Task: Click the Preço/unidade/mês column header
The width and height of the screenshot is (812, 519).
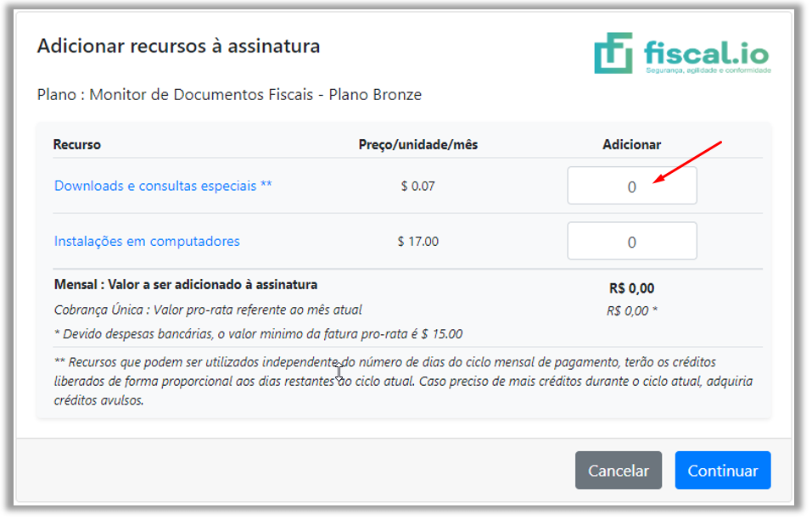Action: pyautogui.click(x=417, y=145)
